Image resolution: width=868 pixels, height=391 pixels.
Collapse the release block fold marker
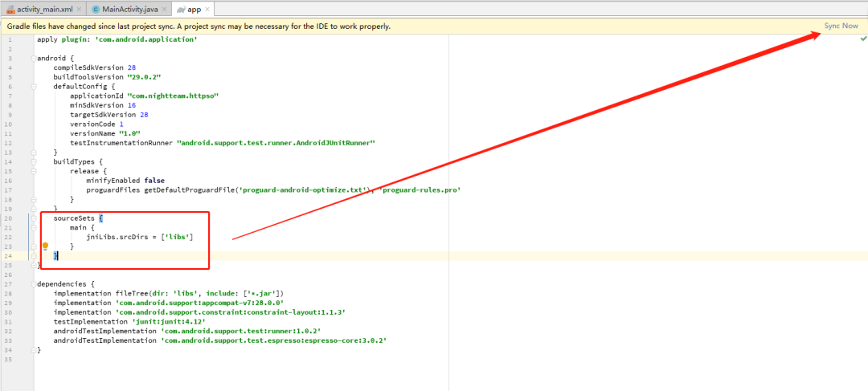[34, 171]
